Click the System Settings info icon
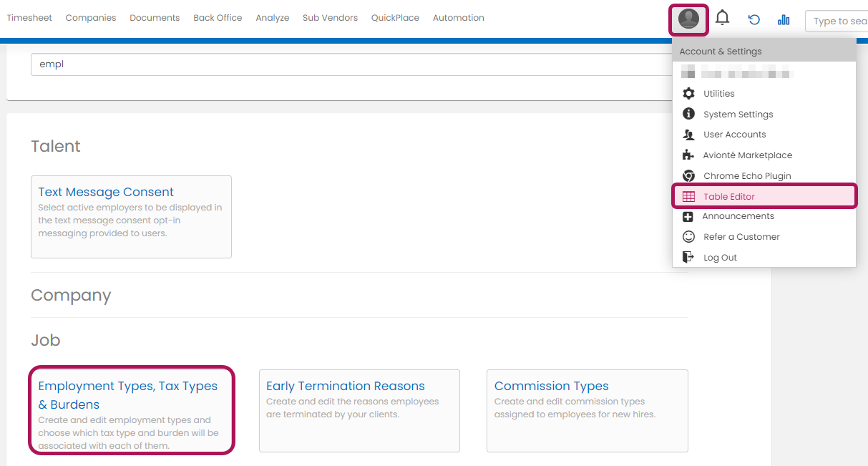The height and width of the screenshot is (466, 868). (x=688, y=115)
